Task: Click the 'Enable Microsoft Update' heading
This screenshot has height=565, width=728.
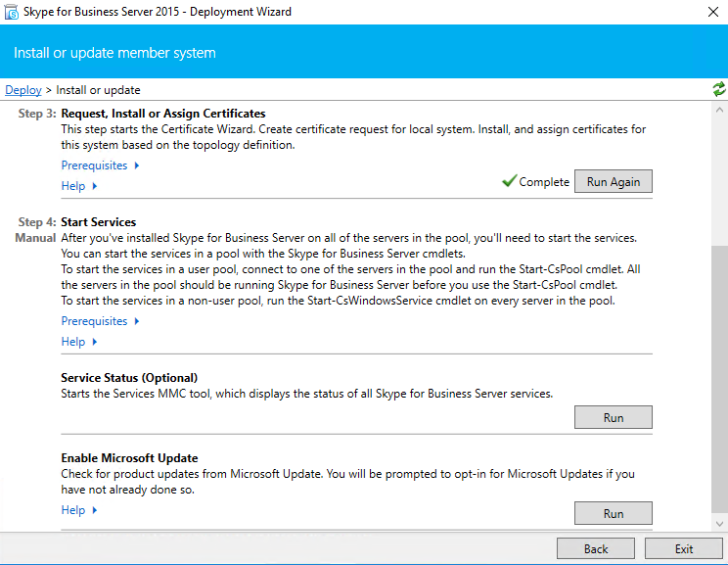Action: click(x=129, y=458)
